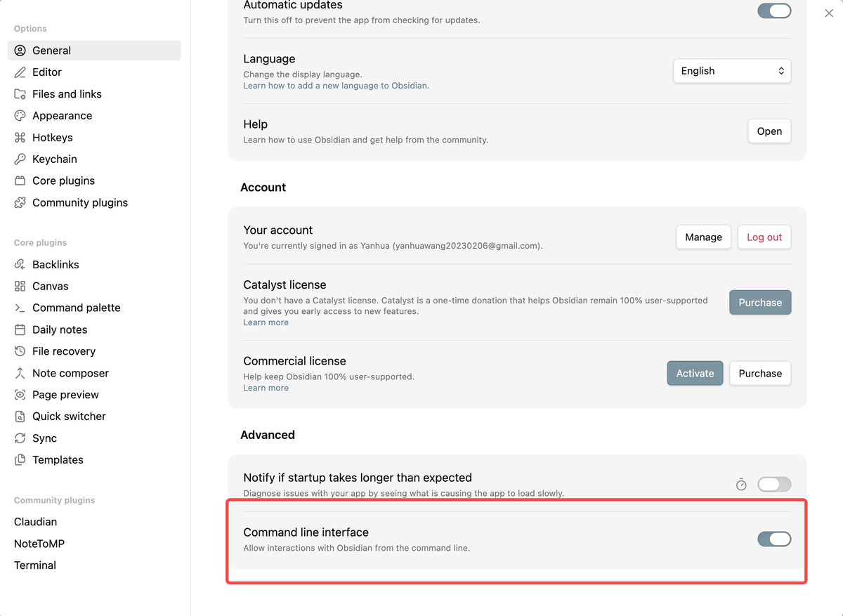This screenshot has width=843, height=616.
Task: Click the Hotkeys command-key icon
Action: [x=20, y=138]
